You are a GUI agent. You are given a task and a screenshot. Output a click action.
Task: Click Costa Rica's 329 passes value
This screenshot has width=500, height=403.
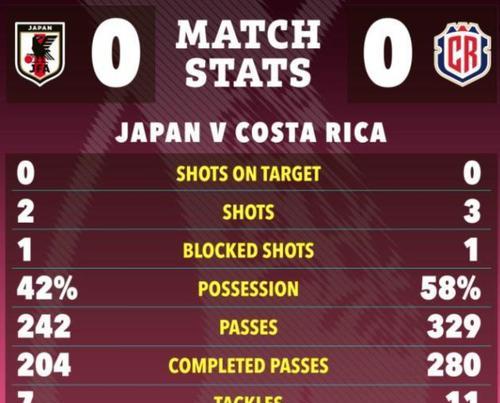[x=454, y=327]
